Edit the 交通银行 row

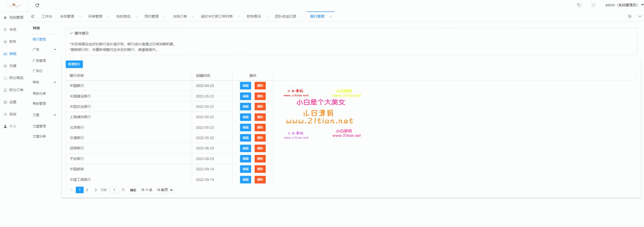coord(245,138)
